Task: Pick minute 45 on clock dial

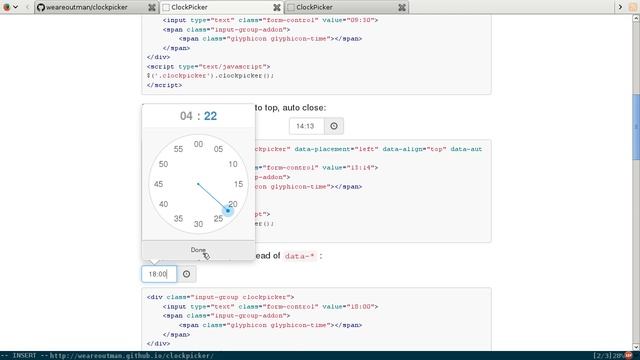Action: pos(158,184)
